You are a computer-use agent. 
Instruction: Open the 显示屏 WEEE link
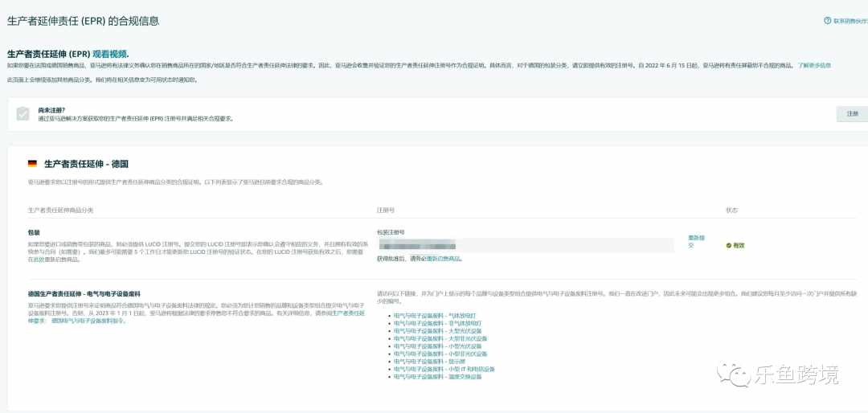click(x=429, y=362)
